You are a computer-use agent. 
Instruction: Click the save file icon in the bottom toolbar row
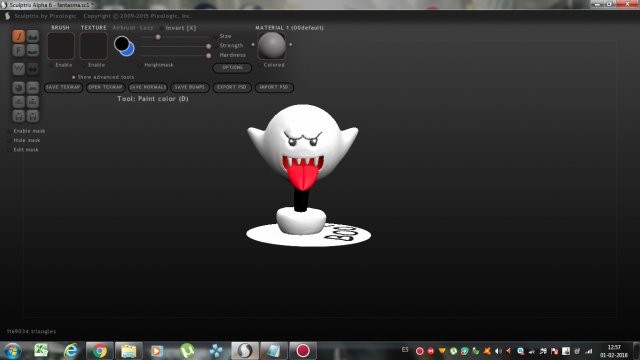click(x=33, y=116)
